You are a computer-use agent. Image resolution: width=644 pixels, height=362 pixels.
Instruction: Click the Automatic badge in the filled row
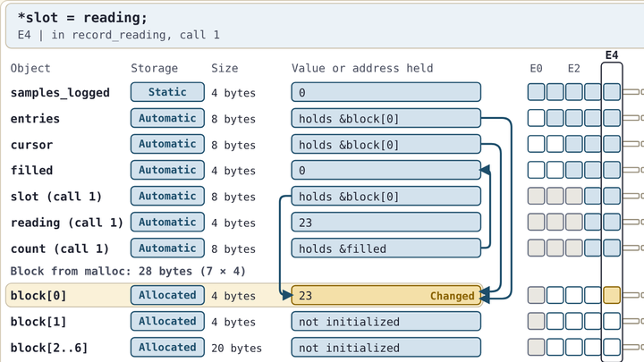[167, 170]
